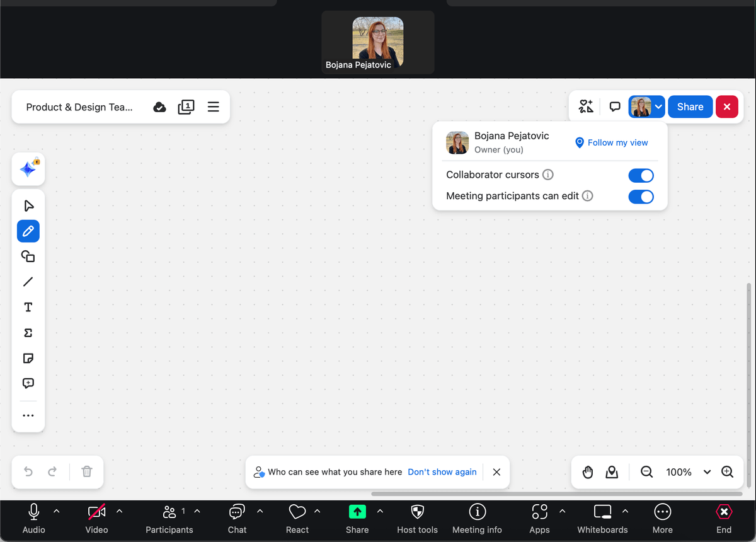This screenshot has height=542, width=756.
Task: Disable Collaborator cursors toggle
Action: tap(641, 175)
